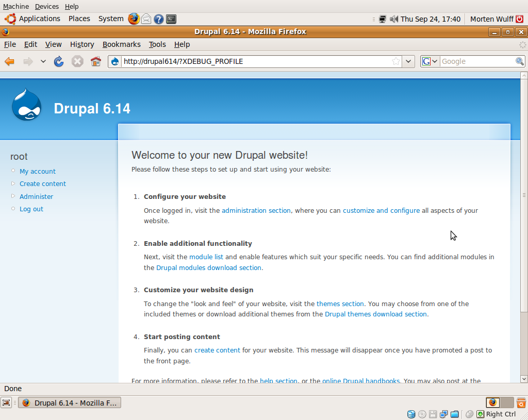This screenshot has width=528, height=420.
Task: Expand the Administer menu arrow
Action: pyautogui.click(x=13, y=196)
